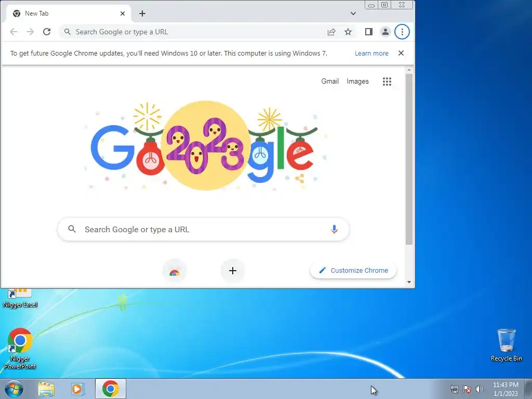Screen dimensions: 532x399
Task: Expand the tab search dropdown chevron
Action: pos(353,14)
